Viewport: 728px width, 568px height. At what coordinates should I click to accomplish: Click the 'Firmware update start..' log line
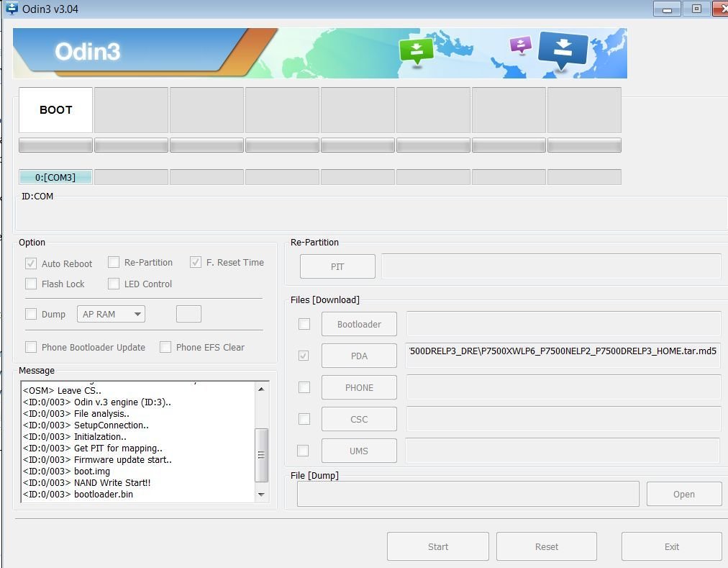[98, 459]
